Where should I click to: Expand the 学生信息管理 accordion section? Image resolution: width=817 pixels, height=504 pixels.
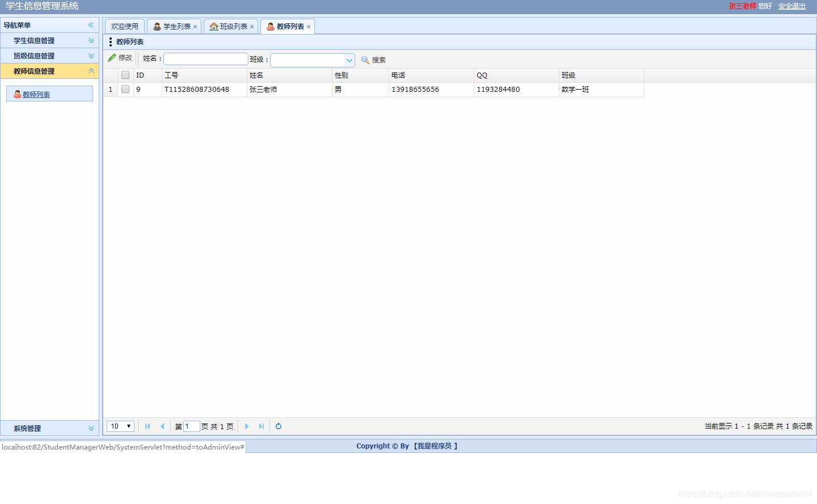50,40
